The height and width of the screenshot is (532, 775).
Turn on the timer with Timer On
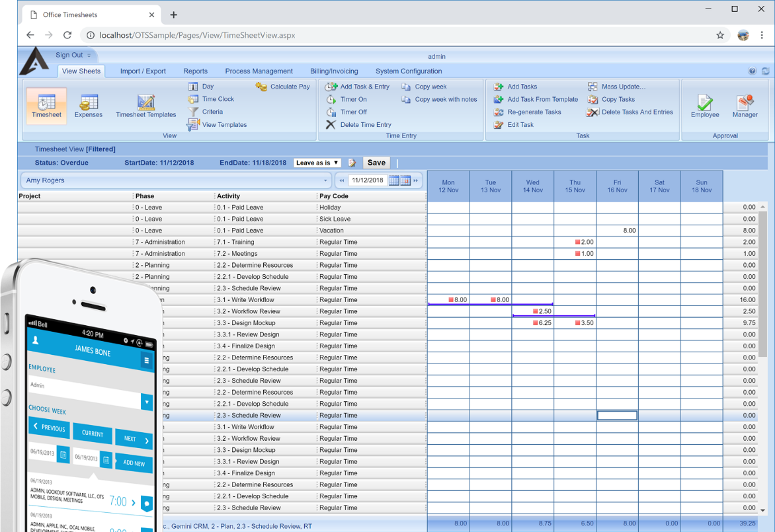point(353,99)
